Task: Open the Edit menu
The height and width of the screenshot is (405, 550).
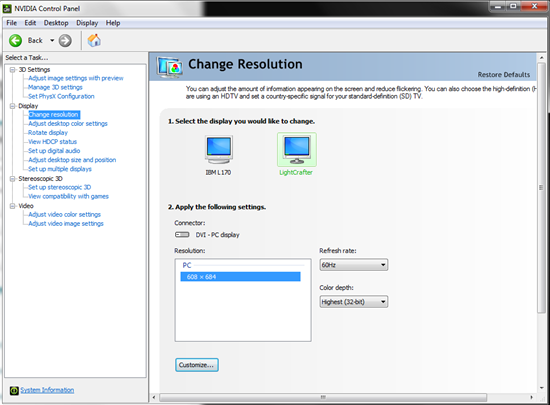Action: coord(30,23)
